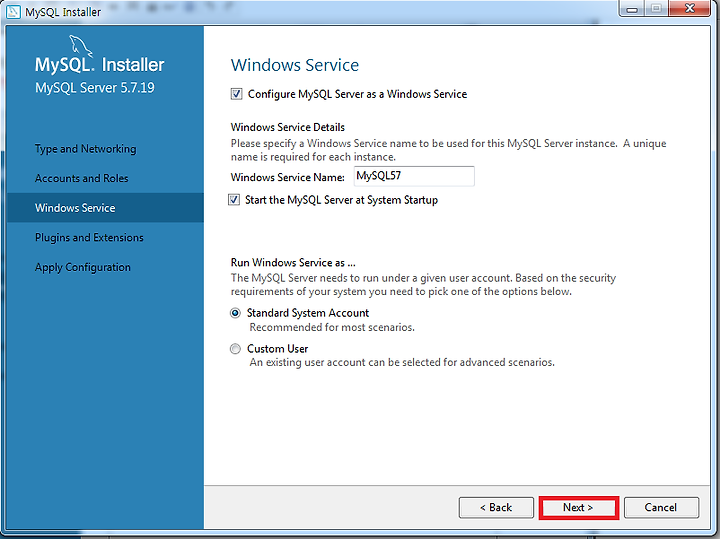
Task: Open Accounts and Roles step
Action: pos(82,178)
